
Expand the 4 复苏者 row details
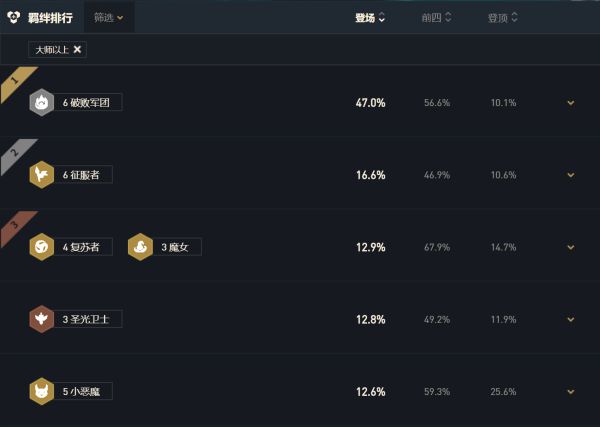click(571, 247)
